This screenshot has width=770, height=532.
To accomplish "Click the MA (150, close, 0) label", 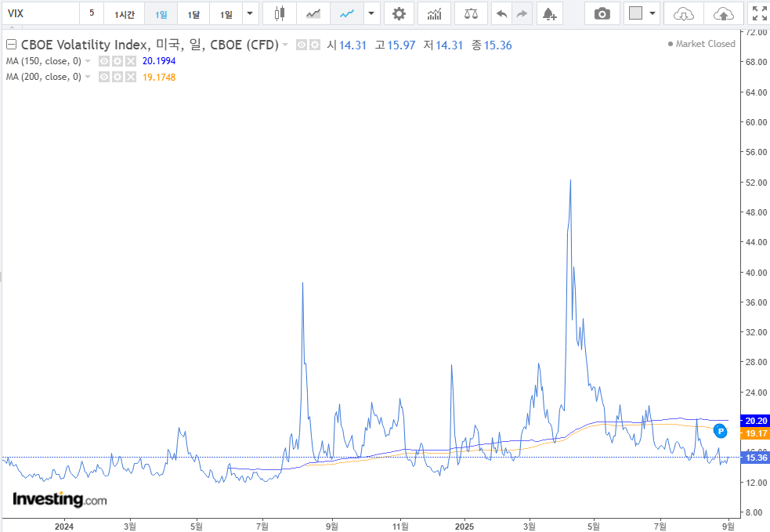I will 44,61.
